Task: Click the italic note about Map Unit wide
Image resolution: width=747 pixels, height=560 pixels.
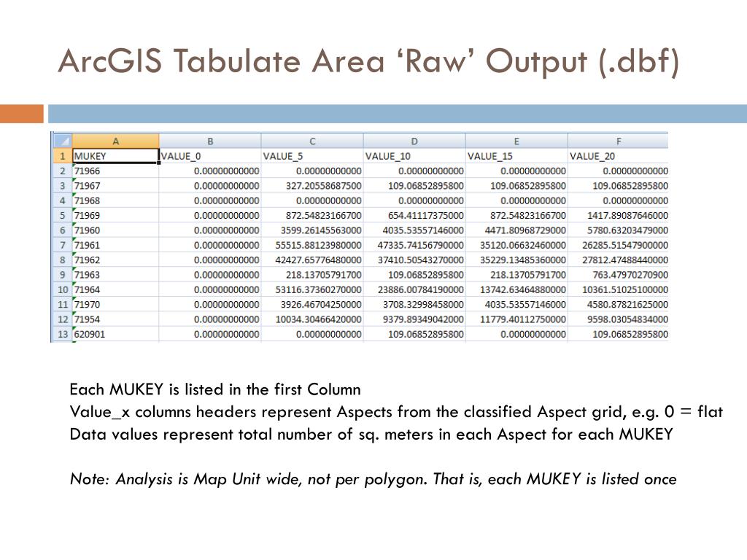Action: tap(373, 479)
